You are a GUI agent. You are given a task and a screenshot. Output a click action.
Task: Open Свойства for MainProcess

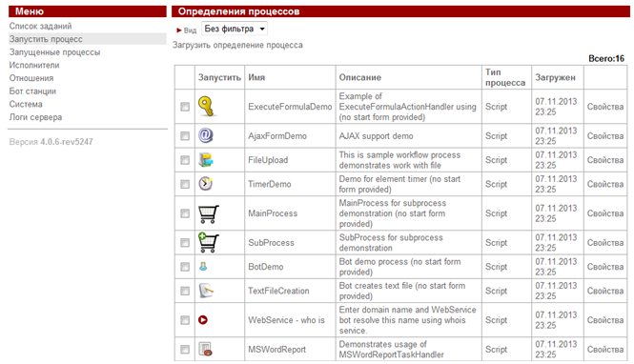(x=605, y=213)
